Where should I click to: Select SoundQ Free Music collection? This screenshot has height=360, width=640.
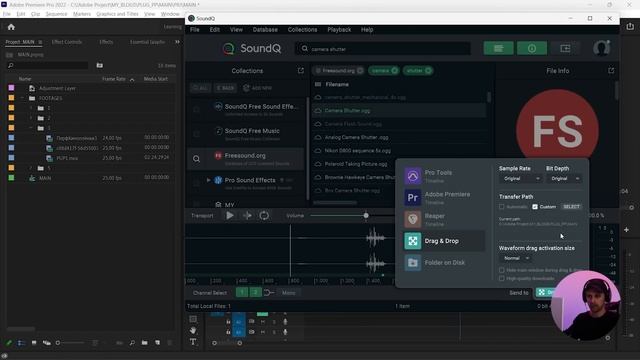(247, 134)
